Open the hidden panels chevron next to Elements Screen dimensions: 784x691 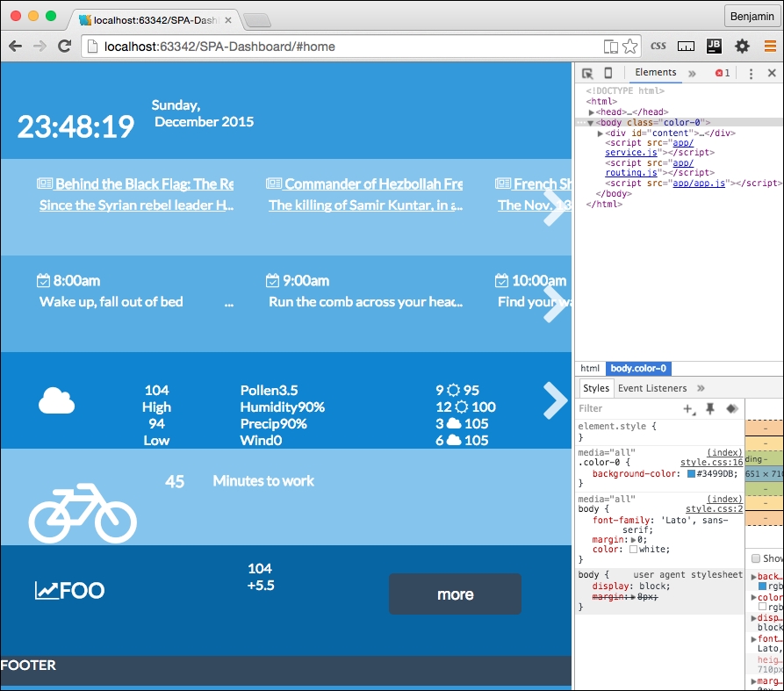click(x=693, y=73)
